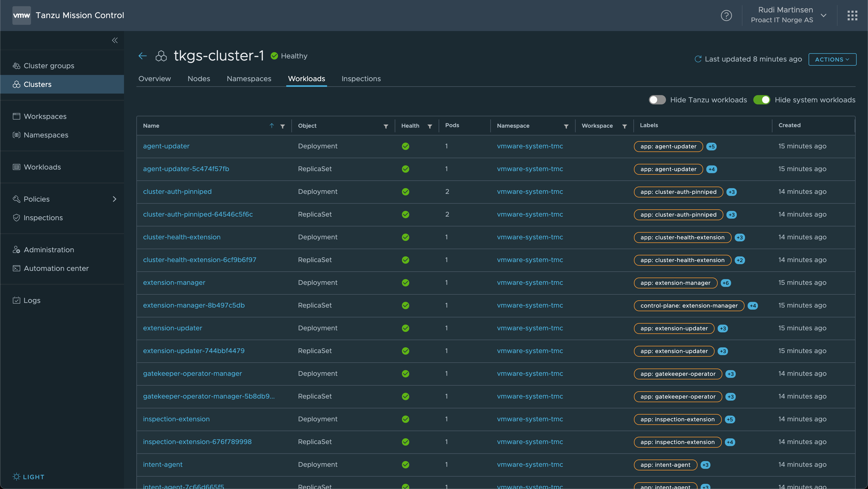
Task: Click the +5 labels badge for agent-updater
Action: [x=711, y=147]
